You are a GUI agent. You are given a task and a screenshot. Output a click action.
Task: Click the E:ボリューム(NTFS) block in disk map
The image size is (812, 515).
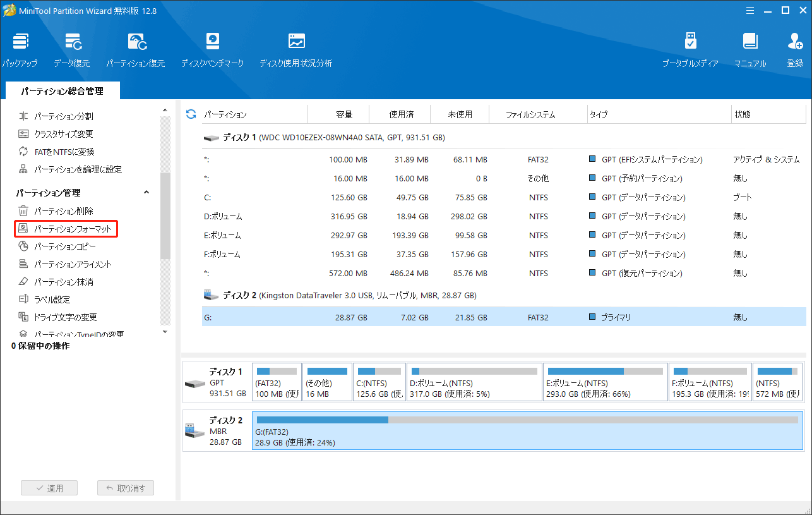[x=606, y=382]
